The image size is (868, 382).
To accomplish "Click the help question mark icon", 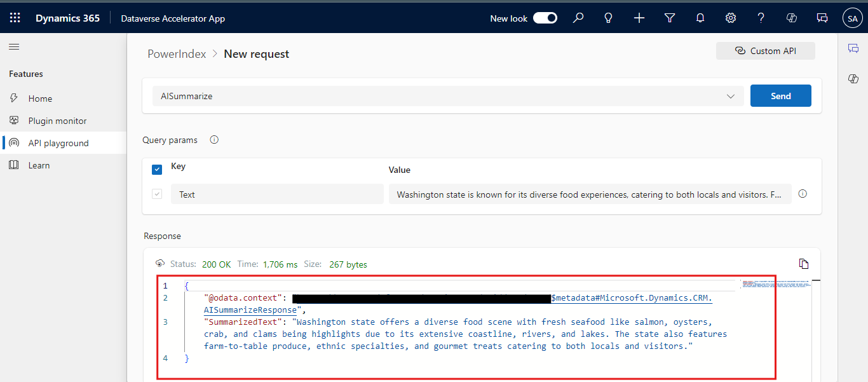I will click(x=761, y=18).
